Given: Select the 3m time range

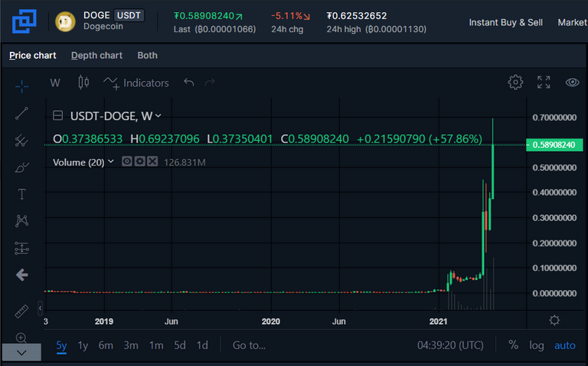Looking at the screenshot, I should tap(131, 345).
